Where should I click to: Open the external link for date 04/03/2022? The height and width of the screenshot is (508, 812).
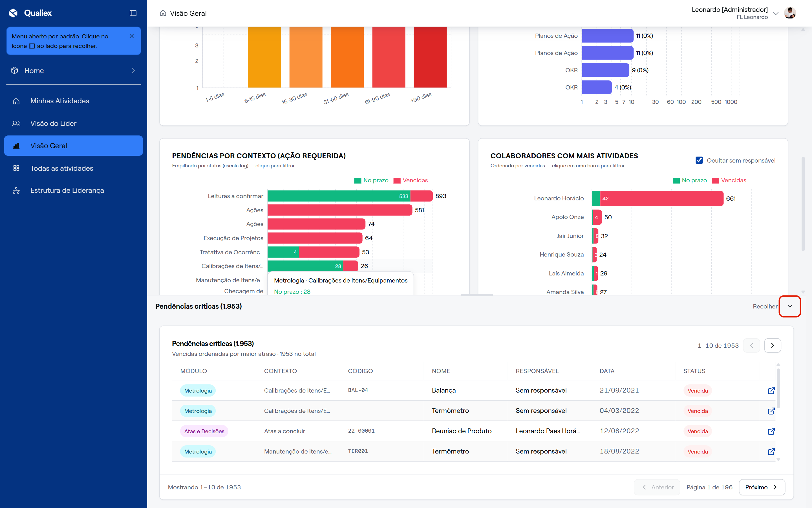(771, 411)
